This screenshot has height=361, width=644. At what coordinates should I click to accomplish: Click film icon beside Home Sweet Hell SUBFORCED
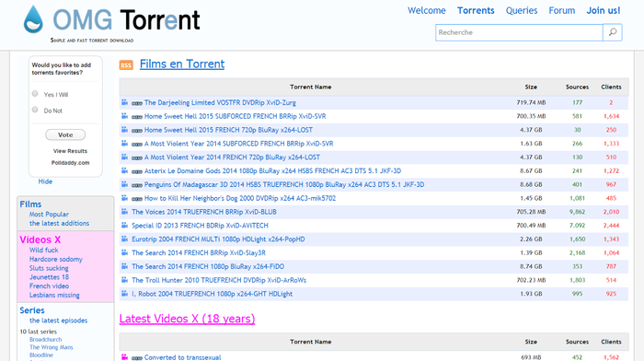124,116
